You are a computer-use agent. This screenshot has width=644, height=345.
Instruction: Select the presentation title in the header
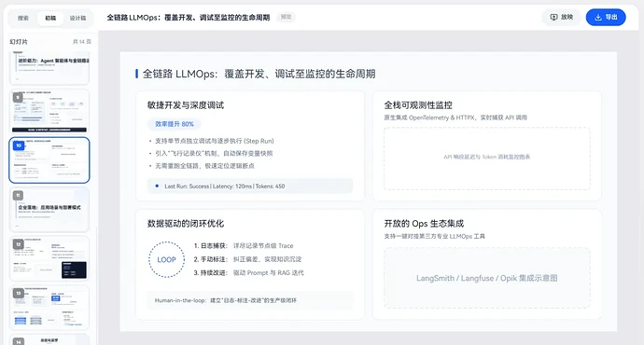(189, 17)
